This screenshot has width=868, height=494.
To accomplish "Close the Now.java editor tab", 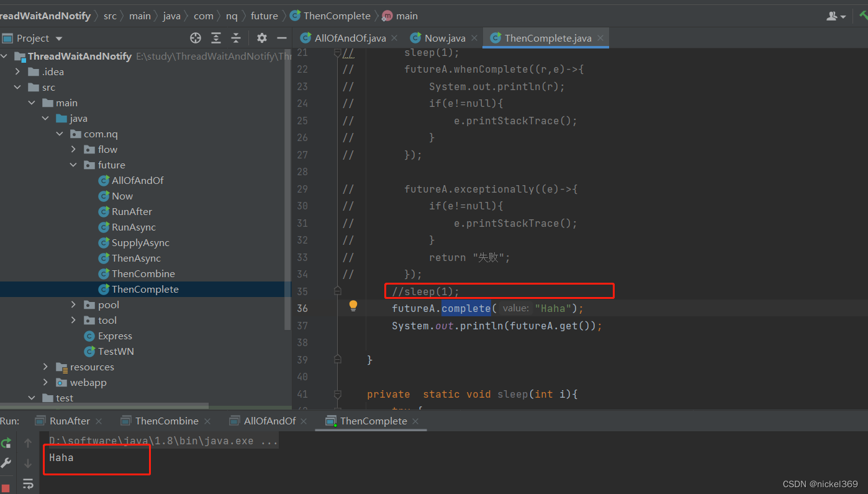I will pyautogui.click(x=475, y=39).
